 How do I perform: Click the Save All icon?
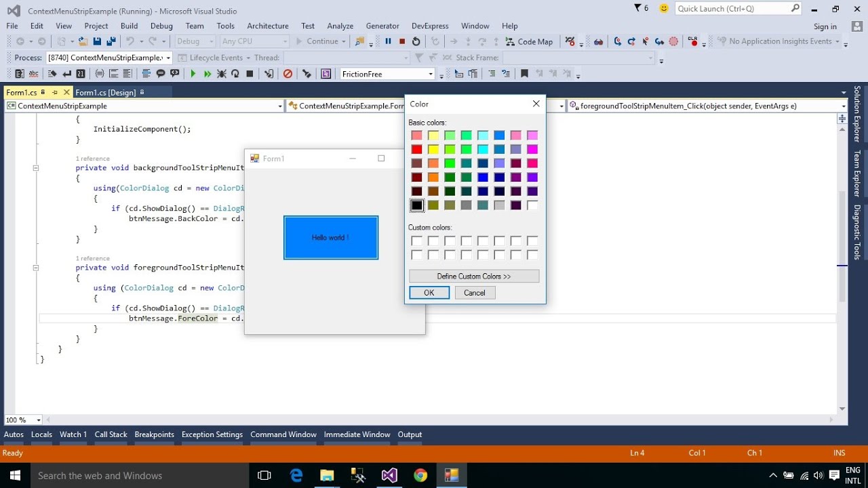pos(110,41)
